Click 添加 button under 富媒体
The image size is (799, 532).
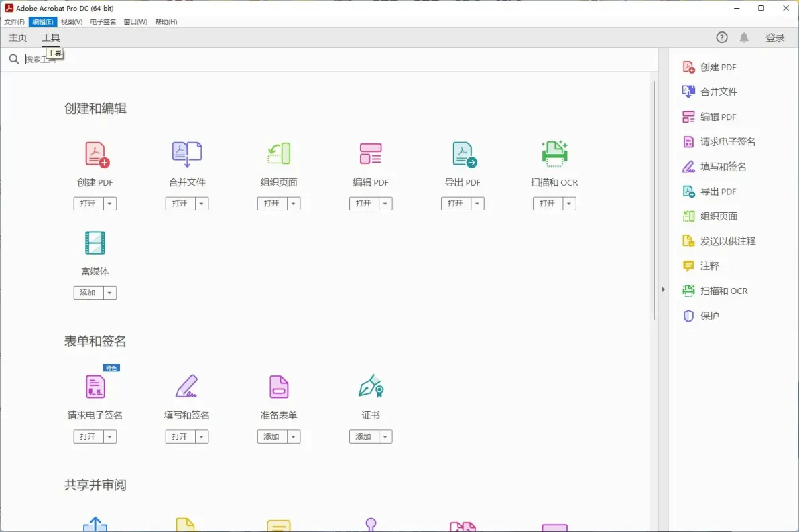coord(88,293)
